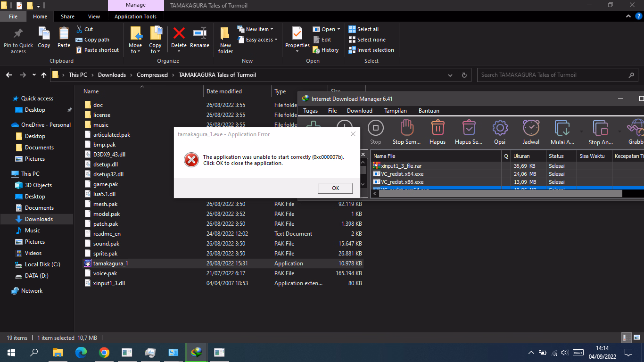
Task: Open the File tab in Explorer
Action: [13, 16]
